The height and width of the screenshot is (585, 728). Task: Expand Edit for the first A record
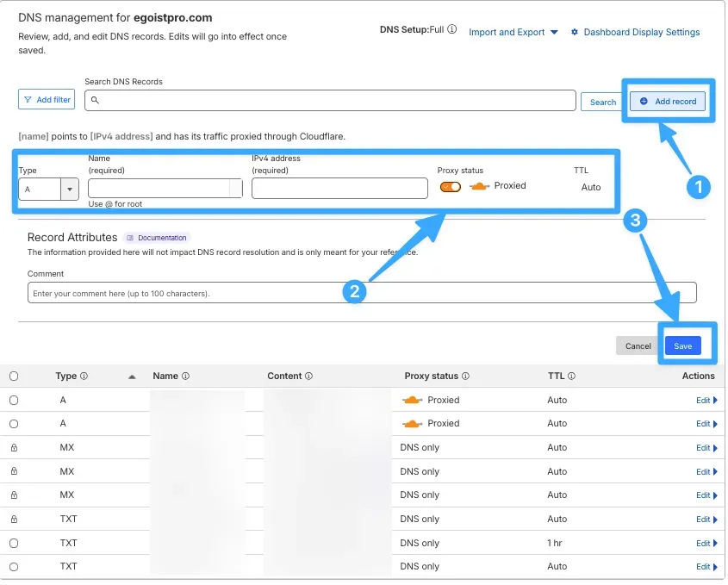click(705, 401)
